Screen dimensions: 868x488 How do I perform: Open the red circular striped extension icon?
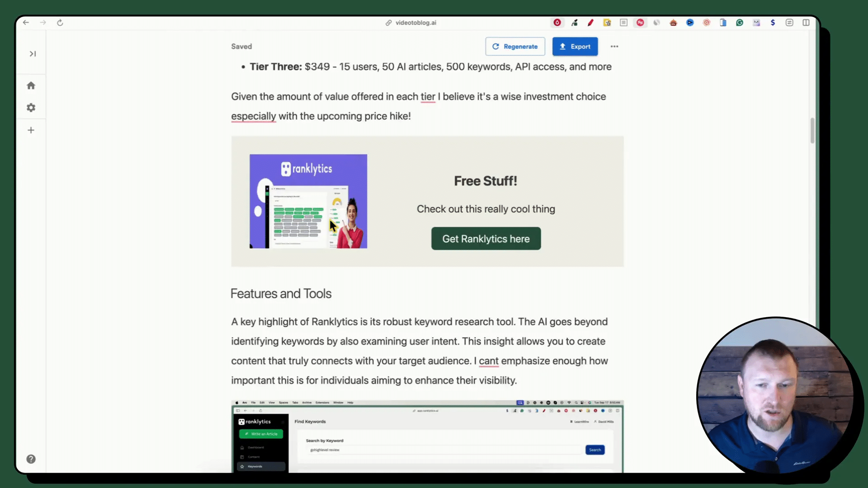pyautogui.click(x=640, y=23)
